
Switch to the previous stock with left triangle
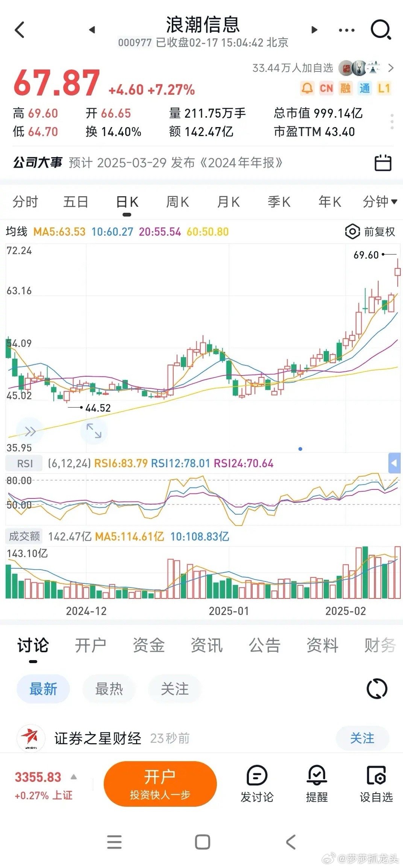pyautogui.click(x=92, y=30)
